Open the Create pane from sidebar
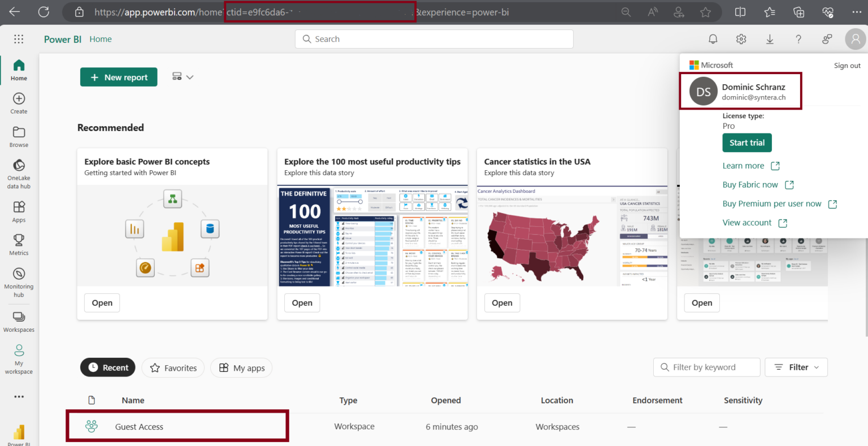 click(19, 103)
